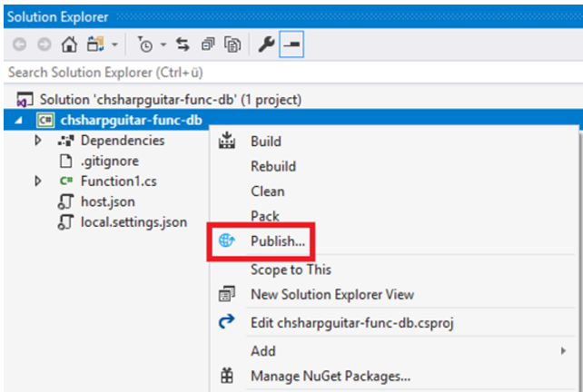
Task: Click Sync with Active Document icon
Action: 183,44
